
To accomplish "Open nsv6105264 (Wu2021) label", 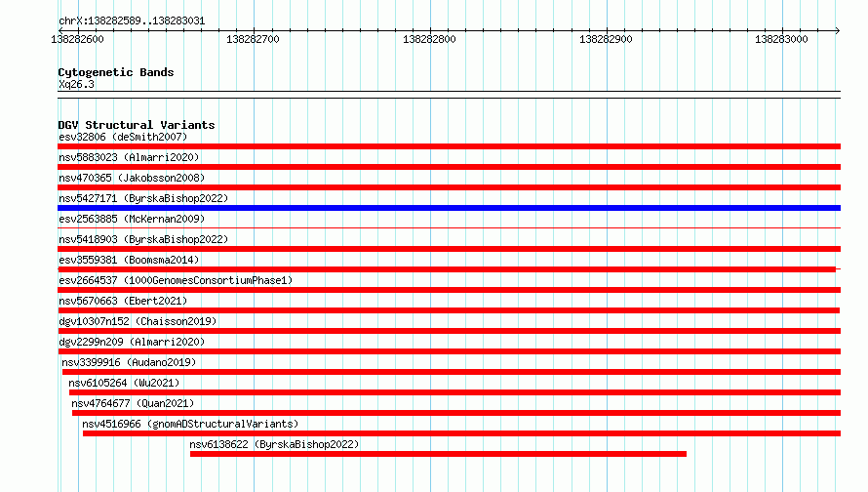I will click(124, 383).
